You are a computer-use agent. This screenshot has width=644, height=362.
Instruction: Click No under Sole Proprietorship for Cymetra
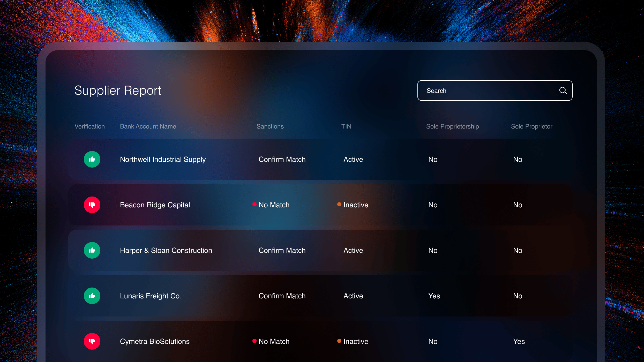click(x=433, y=341)
